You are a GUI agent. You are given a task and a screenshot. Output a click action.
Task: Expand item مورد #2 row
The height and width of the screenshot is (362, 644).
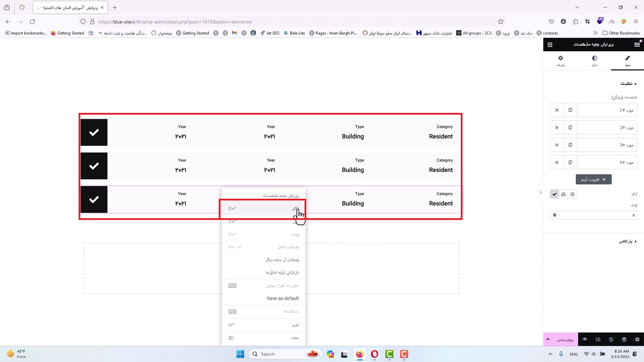click(x=607, y=127)
